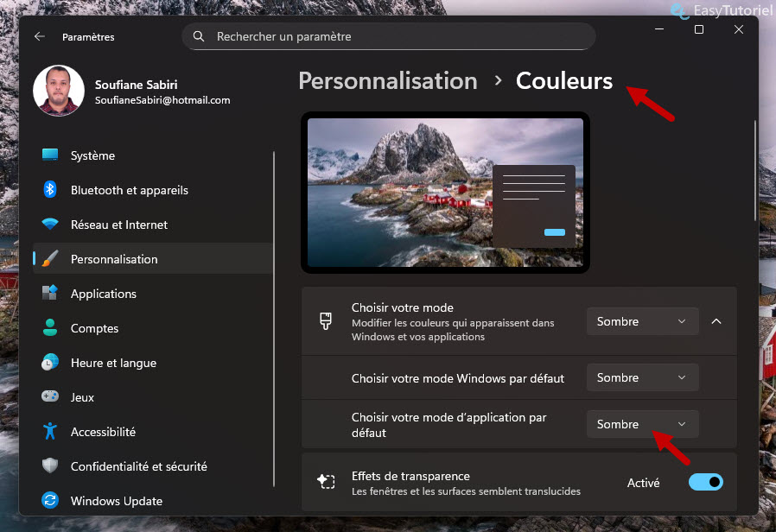Open the Windows default mode dropdown
This screenshot has height=532, width=776.
pos(641,377)
